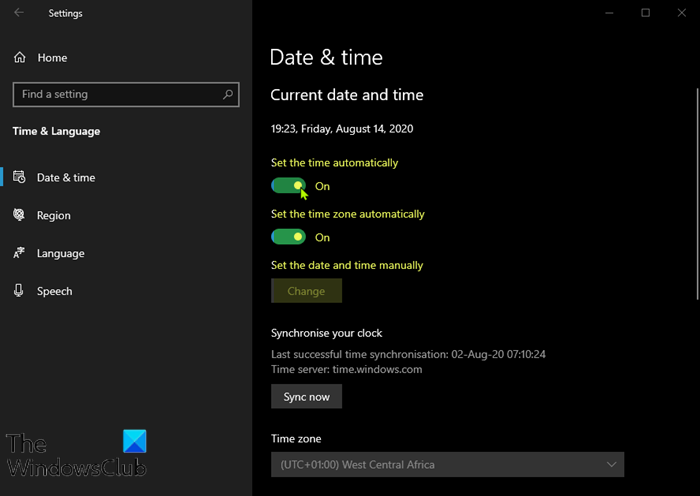Click the Region globe icon
700x496 pixels.
pos(19,215)
